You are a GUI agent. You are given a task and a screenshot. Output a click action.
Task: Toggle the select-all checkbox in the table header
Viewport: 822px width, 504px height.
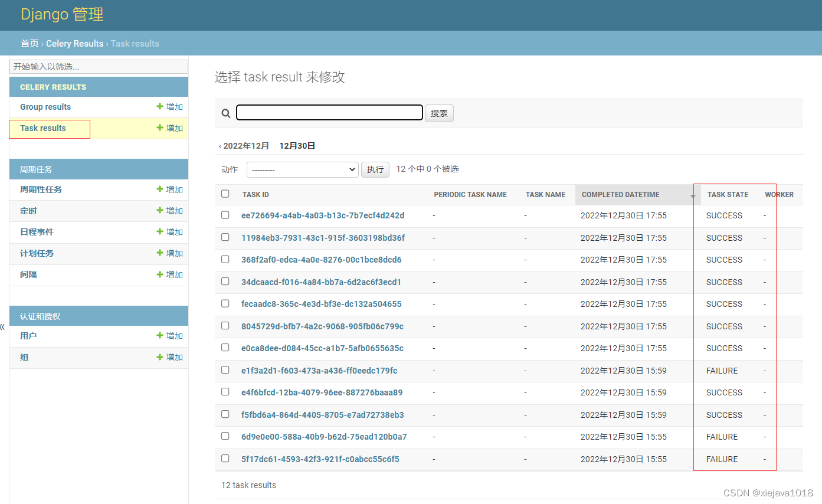(x=225, y=193)
